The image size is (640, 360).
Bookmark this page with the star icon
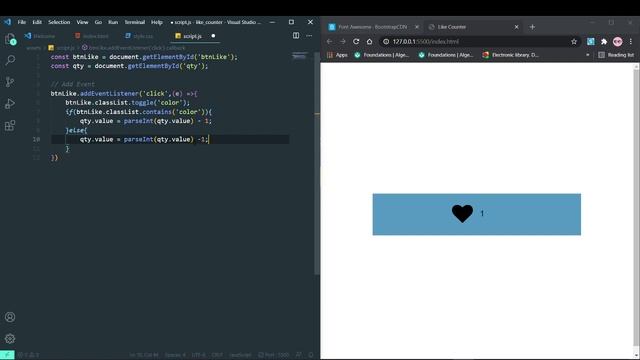tap(574, 41)
